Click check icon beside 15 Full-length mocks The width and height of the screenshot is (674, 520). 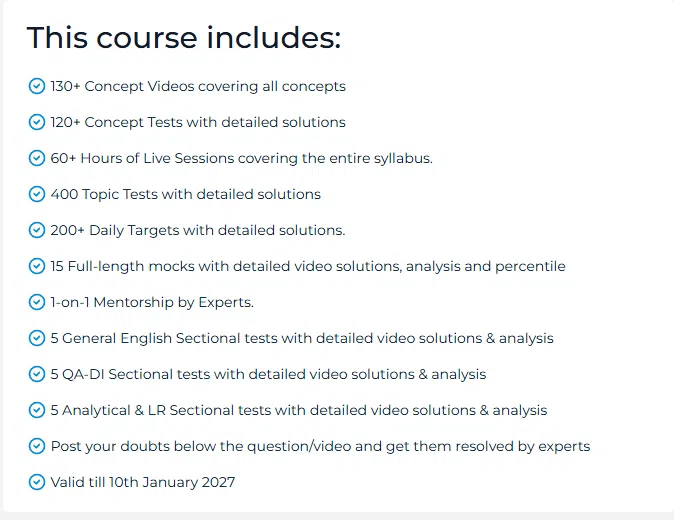point(37,266)
